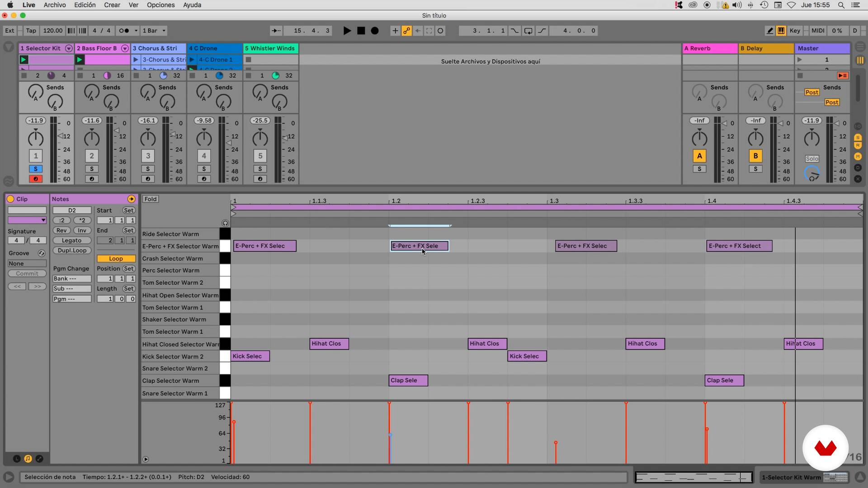Click the clip Loop button
The height and width of the screenshot is (488, 868).
116,258
